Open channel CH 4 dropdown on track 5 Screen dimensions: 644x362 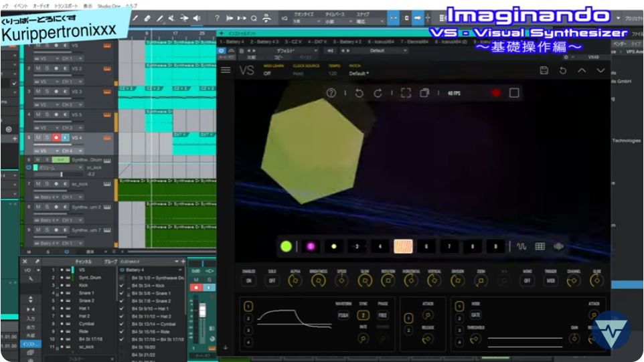(x=72, y=151)
